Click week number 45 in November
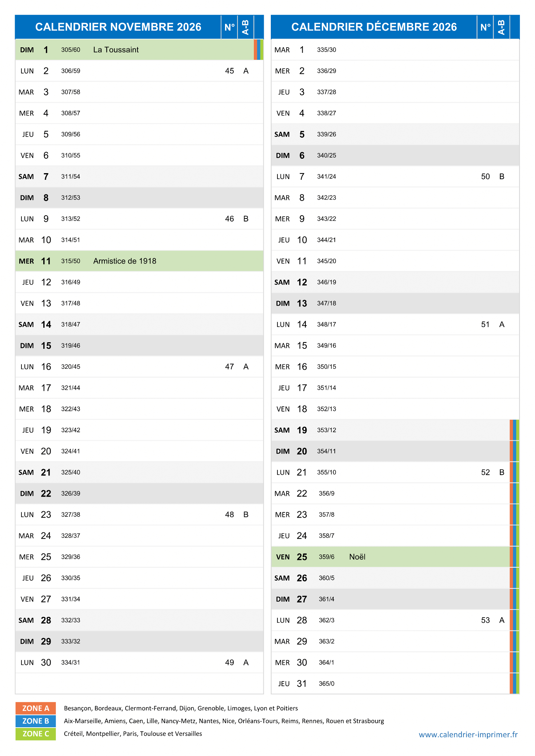Viewport: 535px width, 756px height. [229, 71]
